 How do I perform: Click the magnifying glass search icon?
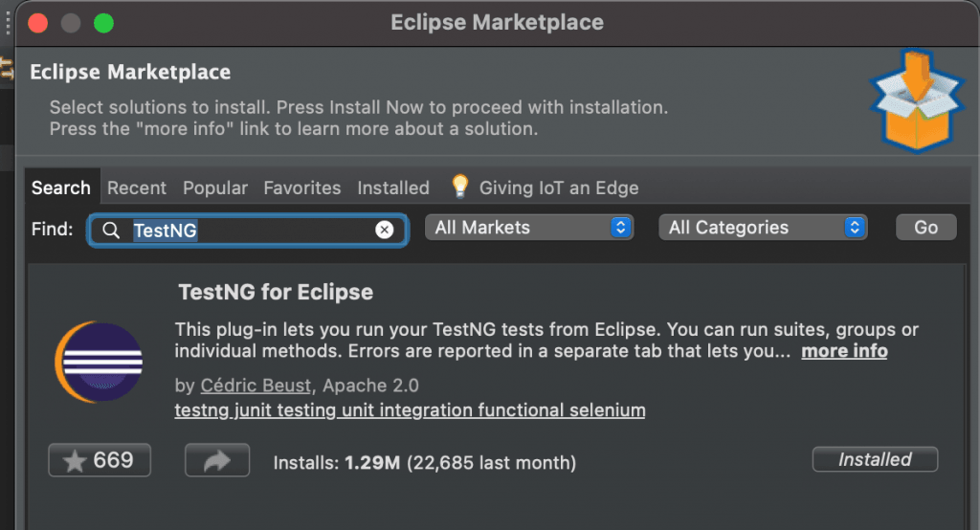[x=112, y=230]
